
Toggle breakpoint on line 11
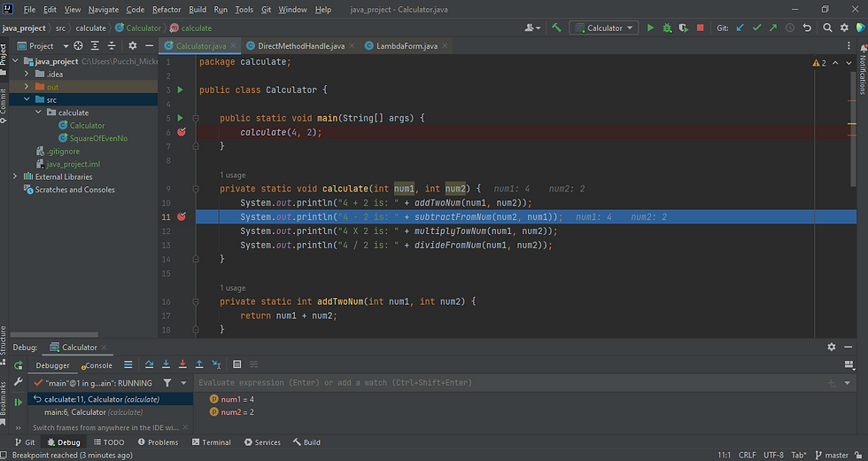[x=182, y=216]
